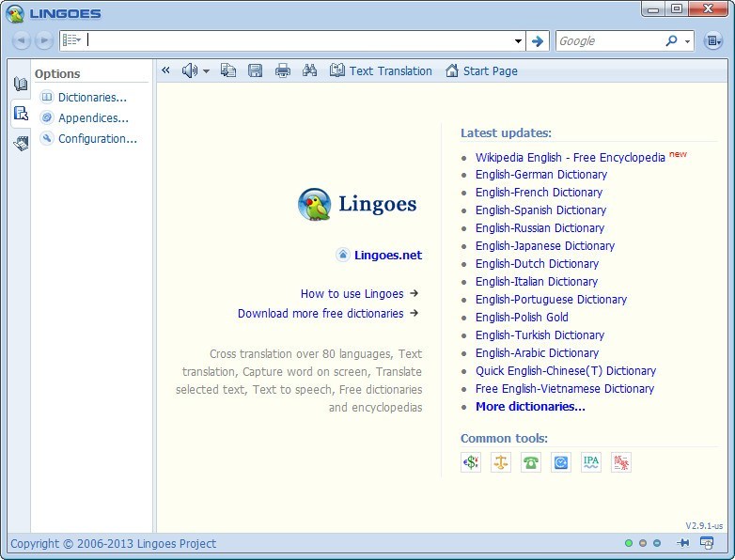Open More dictionaries... link
Screen dimensions: 735x560
530,406
